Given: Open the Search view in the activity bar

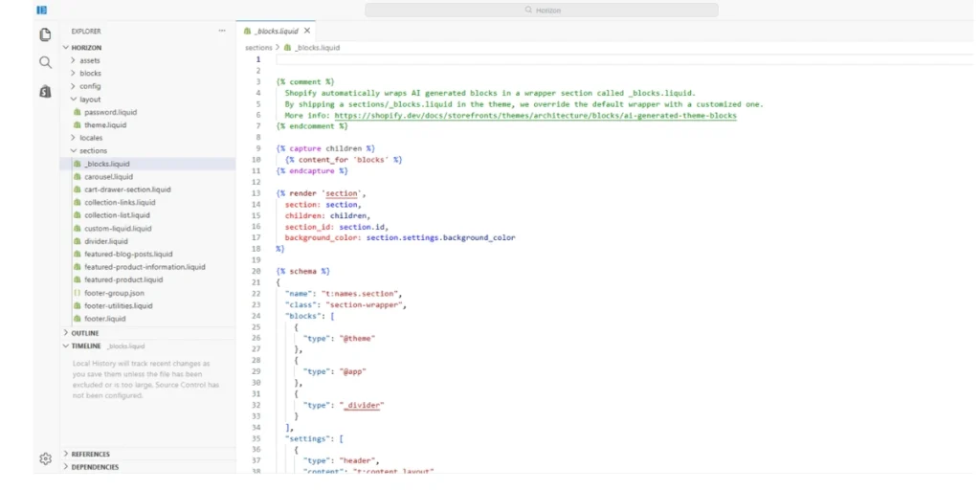Looking at the screenshot, I should [x=45, y=62].
